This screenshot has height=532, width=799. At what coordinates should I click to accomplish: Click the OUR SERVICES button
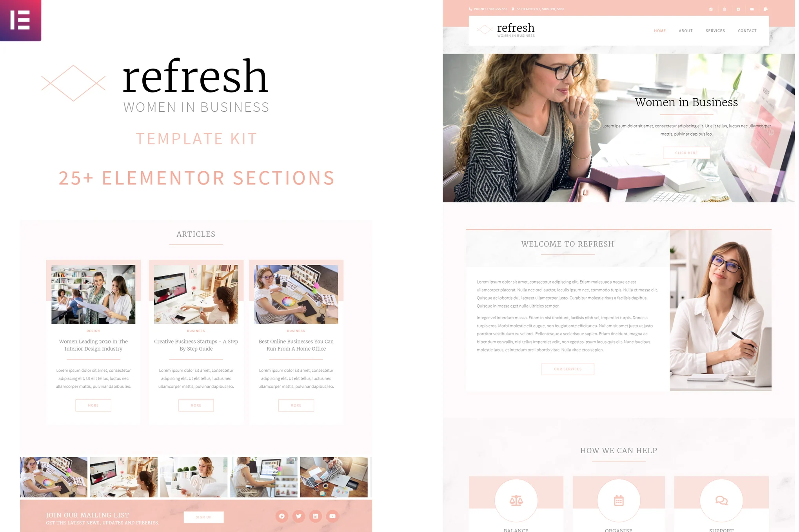click(x=568, y=369)
